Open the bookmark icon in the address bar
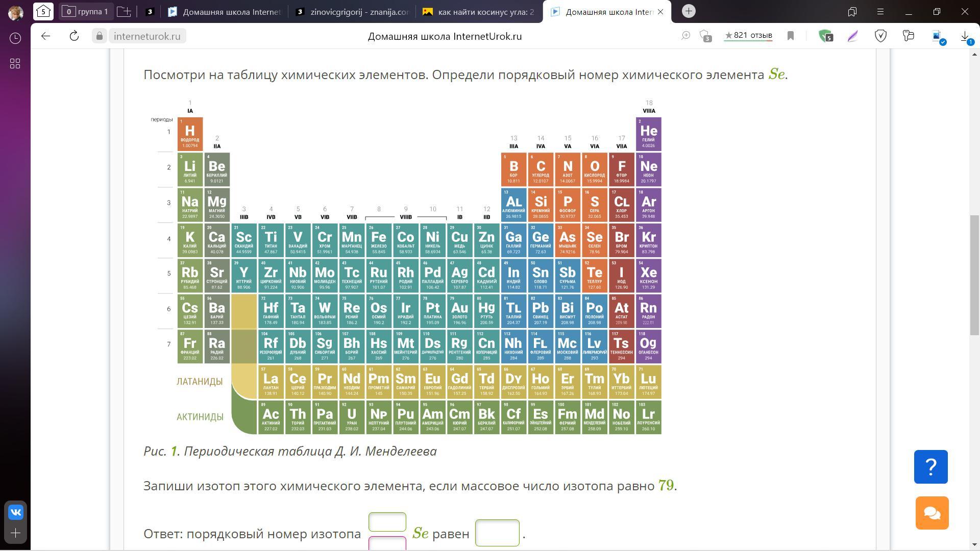Screen dimensions: 980x551 (x=791, y=36)
